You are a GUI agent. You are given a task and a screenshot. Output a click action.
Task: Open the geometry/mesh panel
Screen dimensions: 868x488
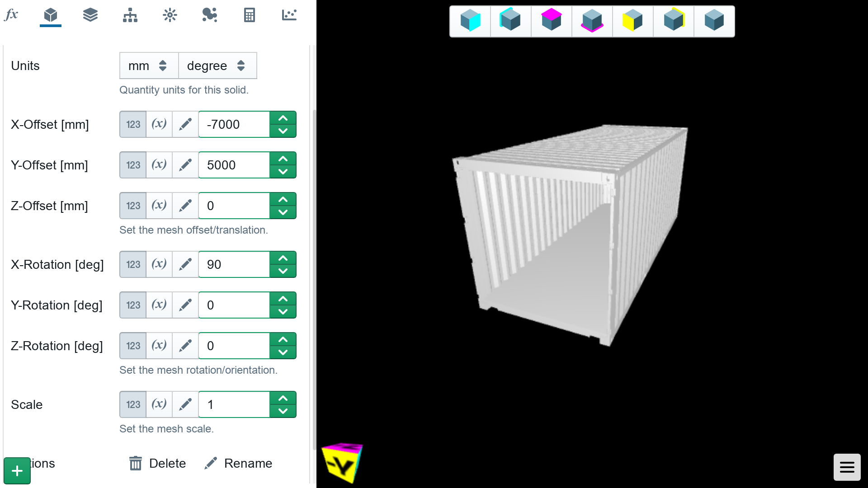(x=50, y=15)
